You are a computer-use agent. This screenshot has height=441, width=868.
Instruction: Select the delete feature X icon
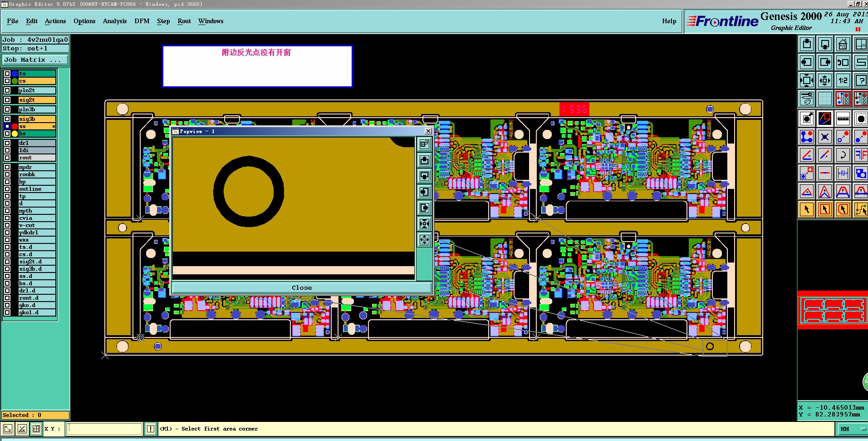(x=825, y=137)
